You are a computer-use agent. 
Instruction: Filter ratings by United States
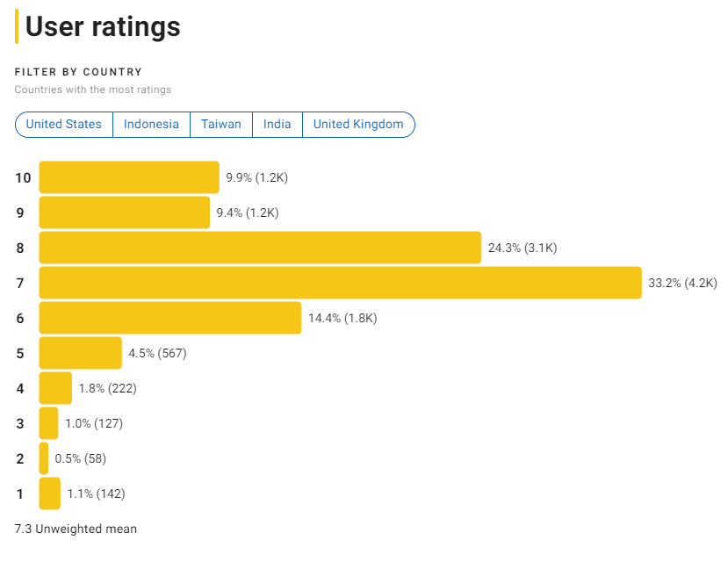(x=62, y=124)
